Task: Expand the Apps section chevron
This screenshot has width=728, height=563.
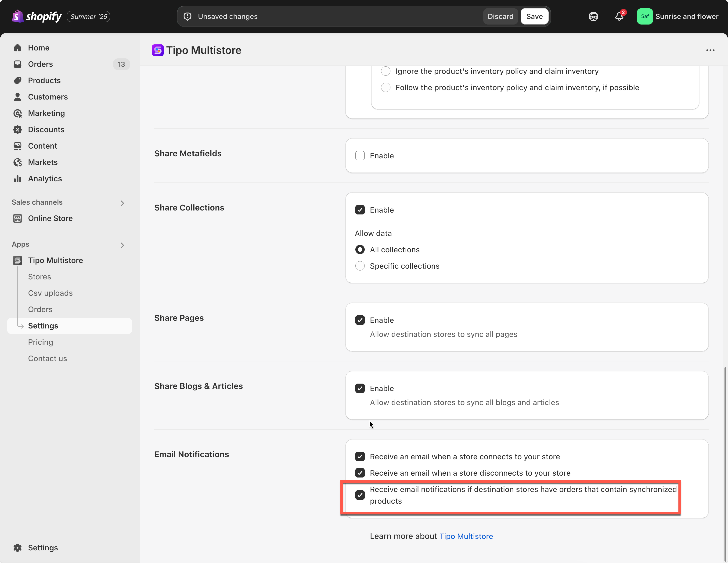Action: [x=122, y=245]
